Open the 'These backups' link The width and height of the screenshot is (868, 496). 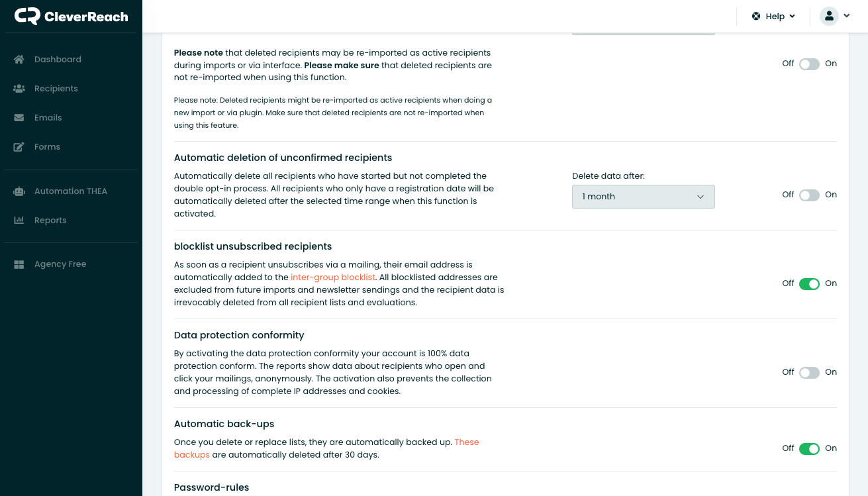point(326,448)
